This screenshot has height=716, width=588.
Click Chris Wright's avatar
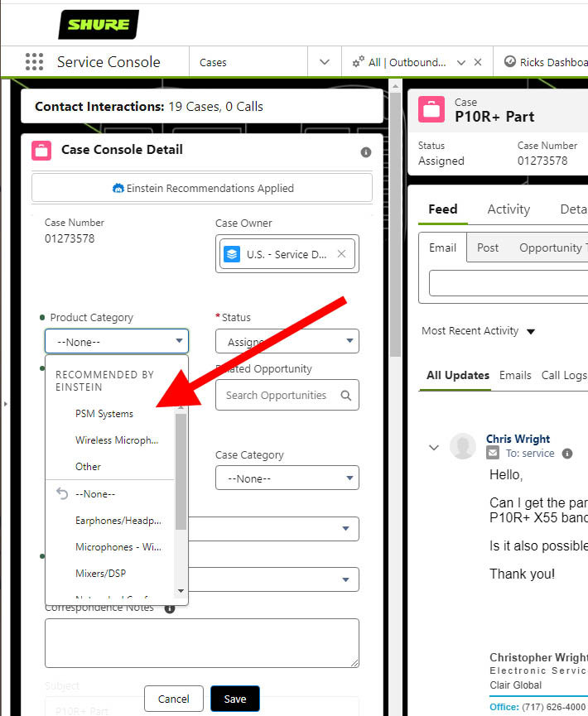point(462,445)
